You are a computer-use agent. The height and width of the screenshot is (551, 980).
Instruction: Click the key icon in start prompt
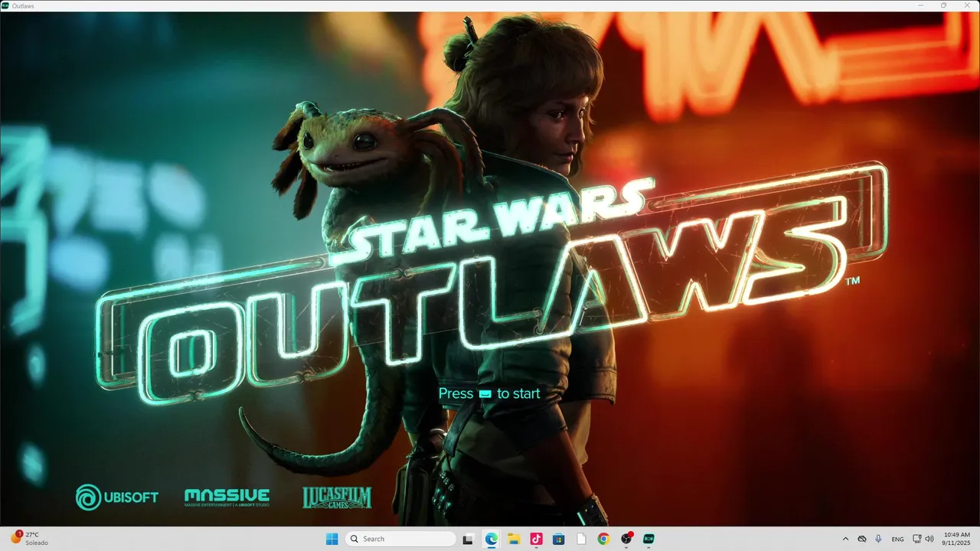click(x=485, y=394)
